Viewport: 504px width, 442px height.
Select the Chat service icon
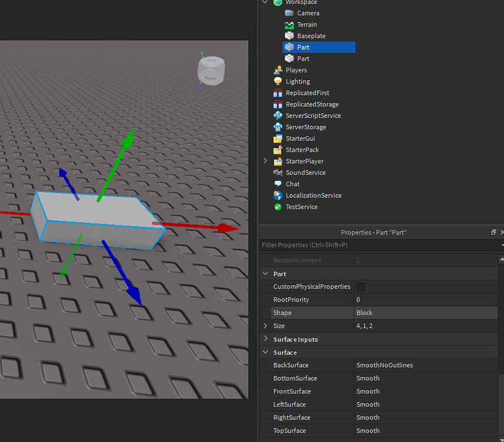pyautogui.click(x=278, y=184)
